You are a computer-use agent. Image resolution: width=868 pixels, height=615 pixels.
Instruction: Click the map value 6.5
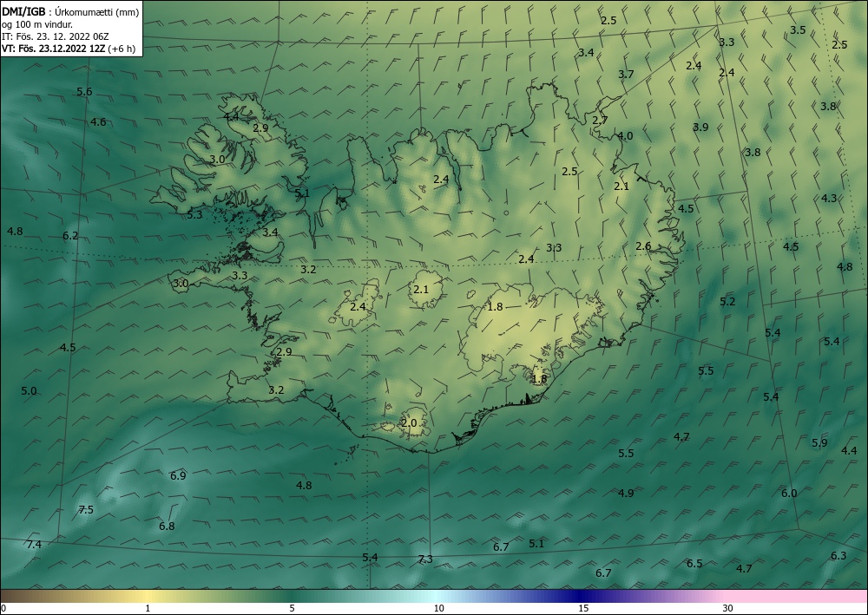[694, 564]
